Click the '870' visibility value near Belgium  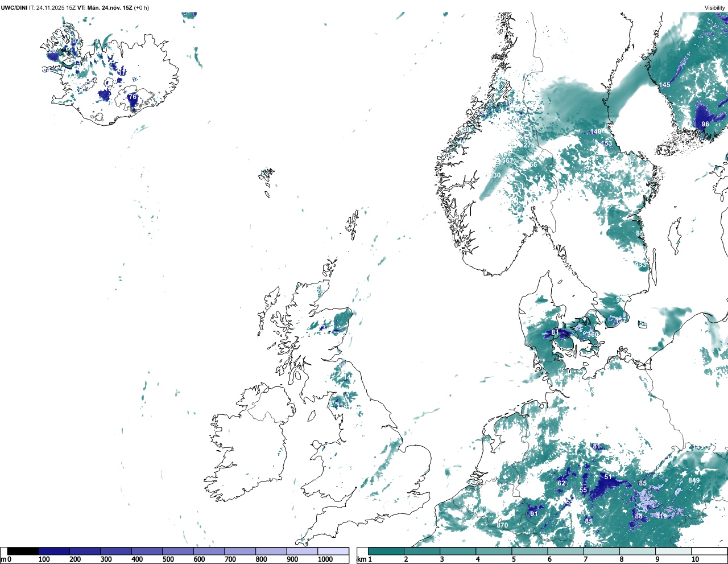(502, 525)
